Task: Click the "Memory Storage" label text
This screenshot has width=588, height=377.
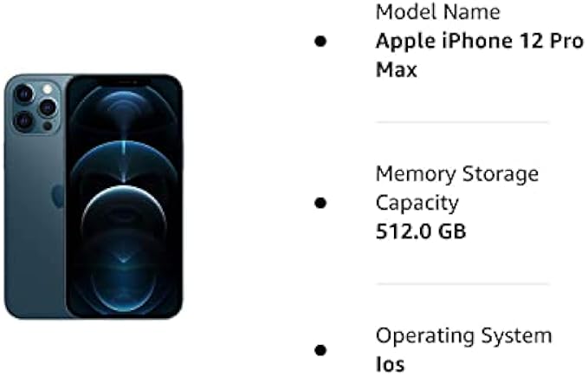Action: [x=456, y=174]
